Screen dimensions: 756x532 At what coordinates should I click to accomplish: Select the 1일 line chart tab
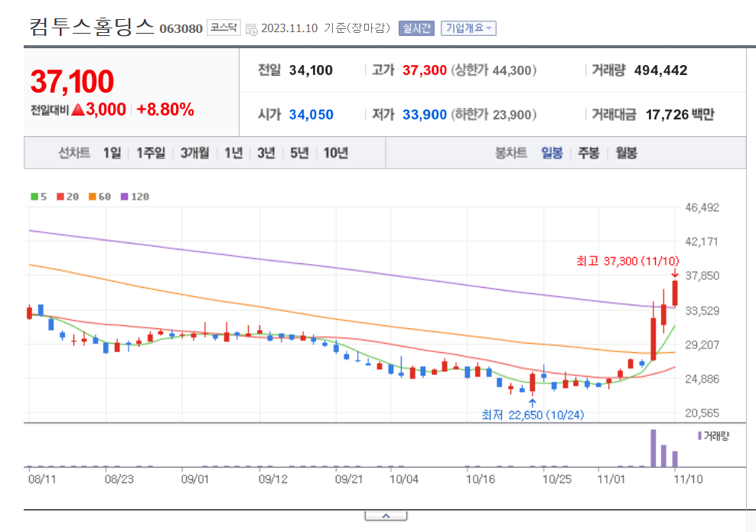pos(112,153)
